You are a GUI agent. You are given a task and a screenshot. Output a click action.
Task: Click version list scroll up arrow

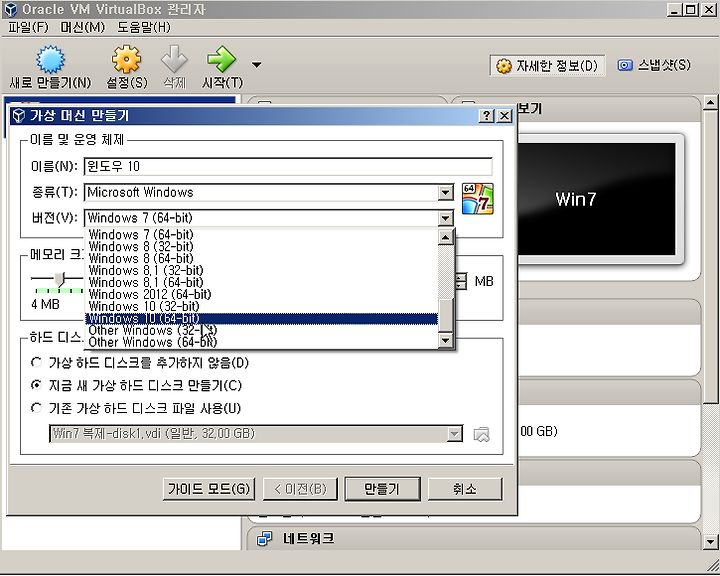point(446,237)
